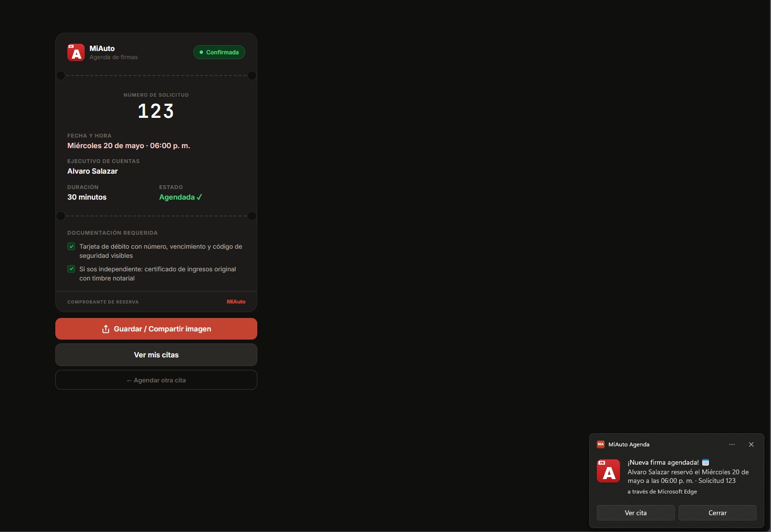
Task: Toggle the certificado de ingresos checkbox
Action: click(x=71, y=269)
